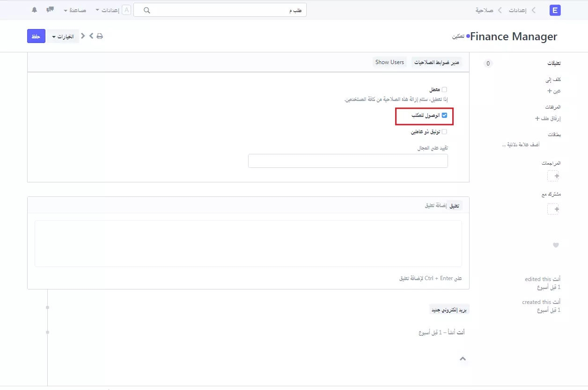Like the document with heart icon
The width and height of the screenshot is (588, 390).
556,245
